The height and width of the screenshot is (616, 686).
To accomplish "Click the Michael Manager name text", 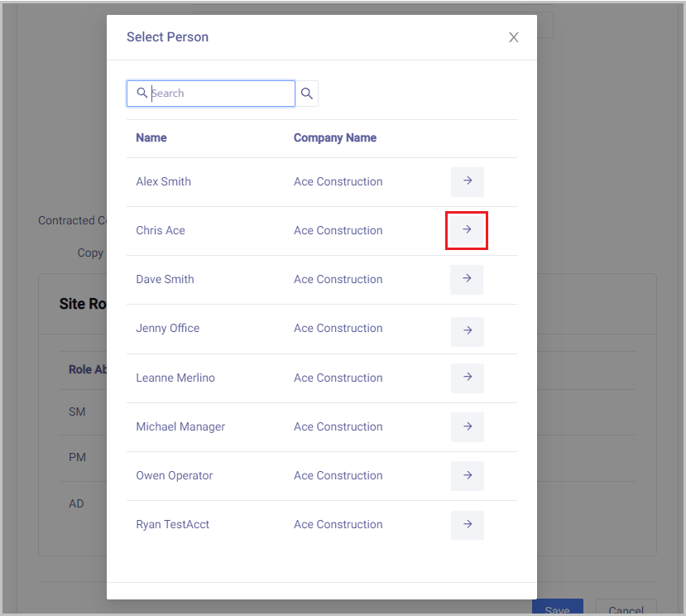I will [180, 426].
